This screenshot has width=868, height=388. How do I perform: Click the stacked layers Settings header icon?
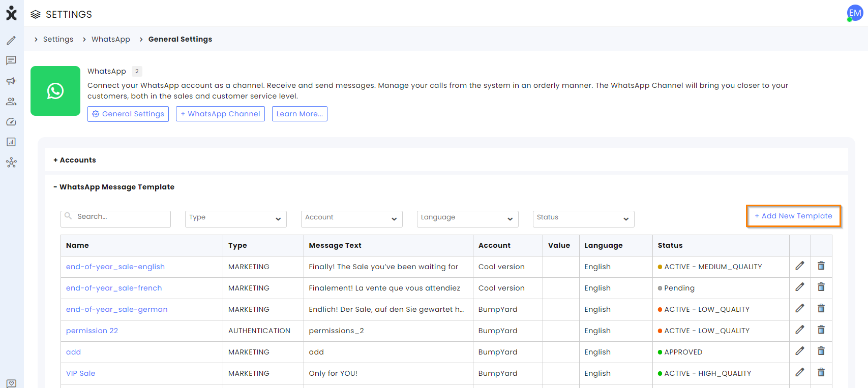(x=36, y=14)
